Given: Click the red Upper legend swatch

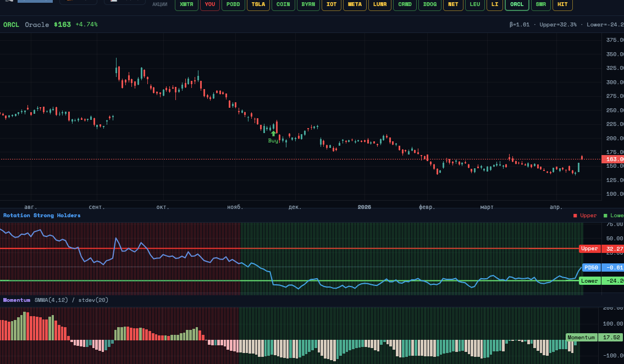Looking at the screenshot, I should [575, 216].
